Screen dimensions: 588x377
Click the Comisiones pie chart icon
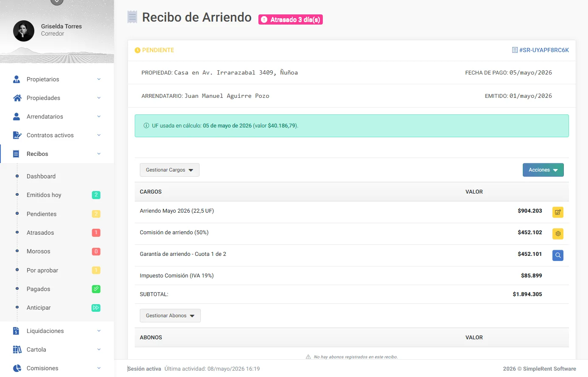pos(17,368)
